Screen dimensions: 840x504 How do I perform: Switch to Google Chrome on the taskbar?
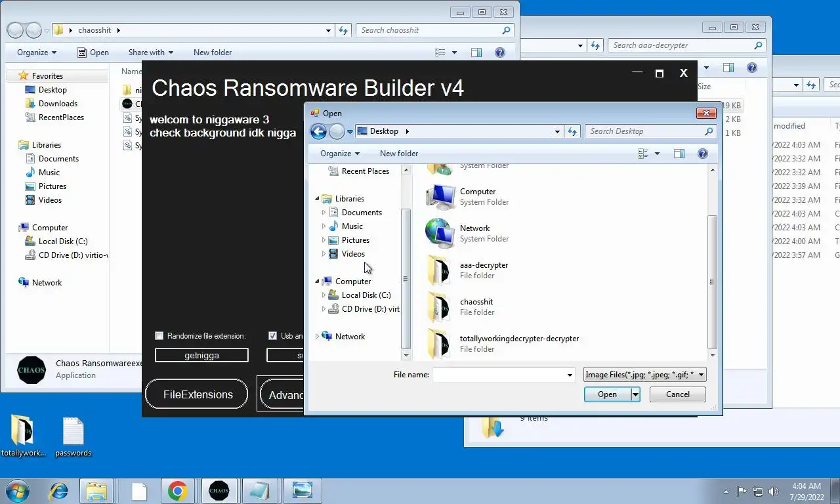point(177,491)
